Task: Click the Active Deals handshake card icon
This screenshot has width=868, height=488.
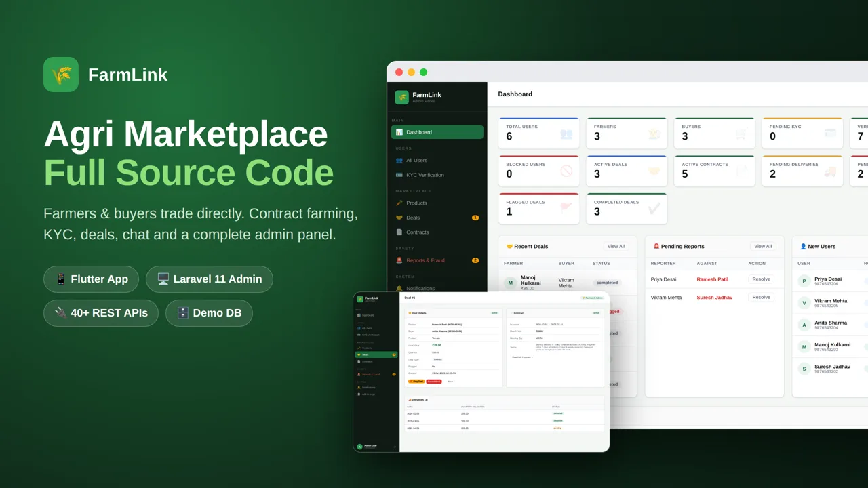Action: click(654, 171)
